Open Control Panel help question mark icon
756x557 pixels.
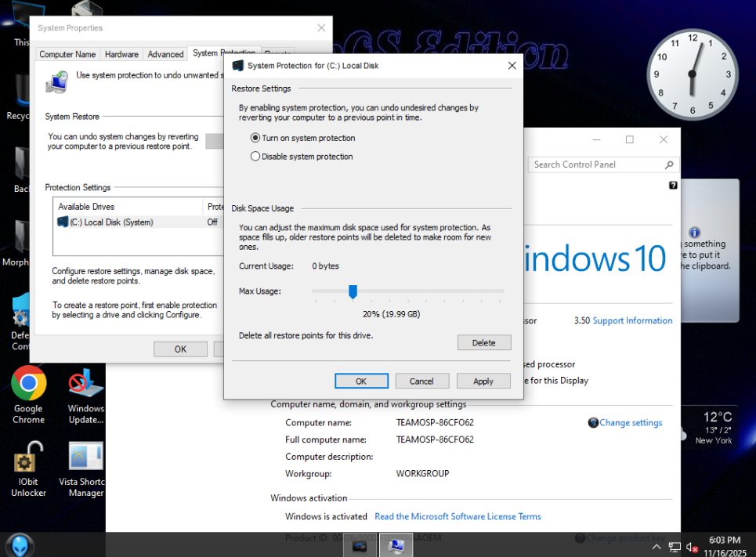coord(673,185)
